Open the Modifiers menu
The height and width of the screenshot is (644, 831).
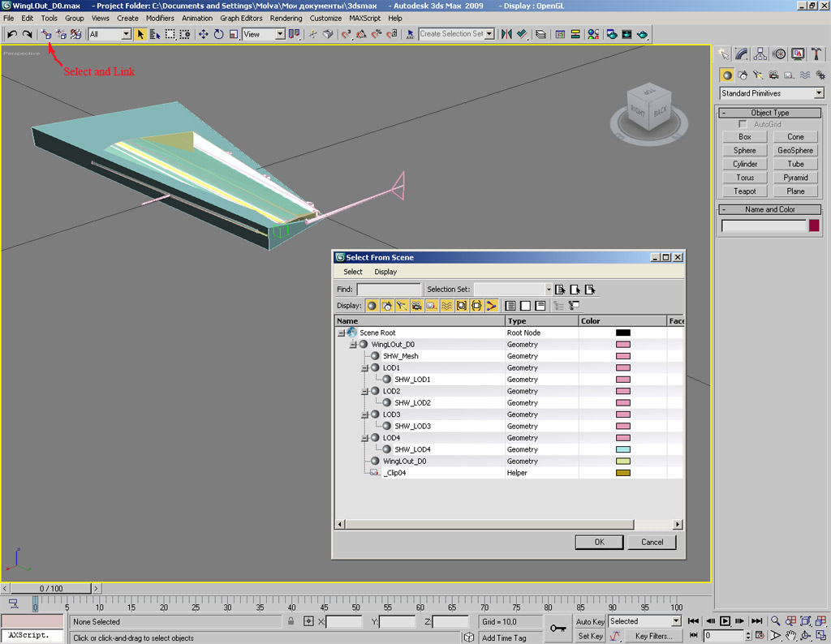click(x=160, y=18)
